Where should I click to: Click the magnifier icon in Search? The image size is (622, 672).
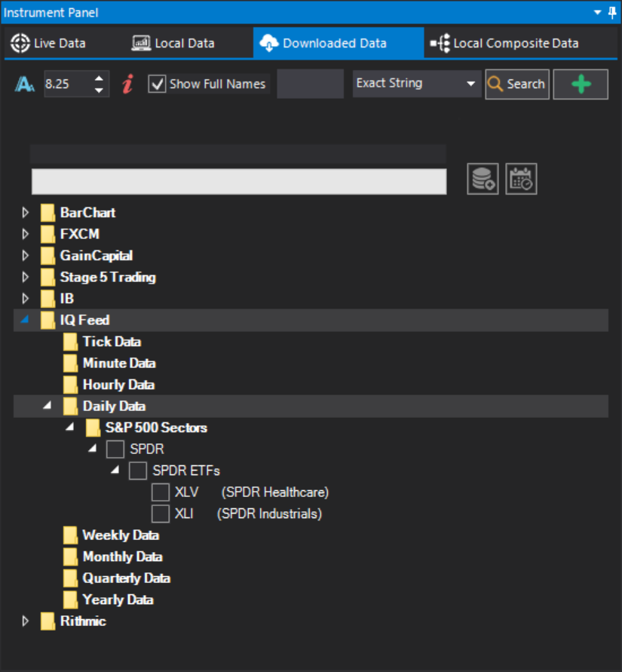495,84
